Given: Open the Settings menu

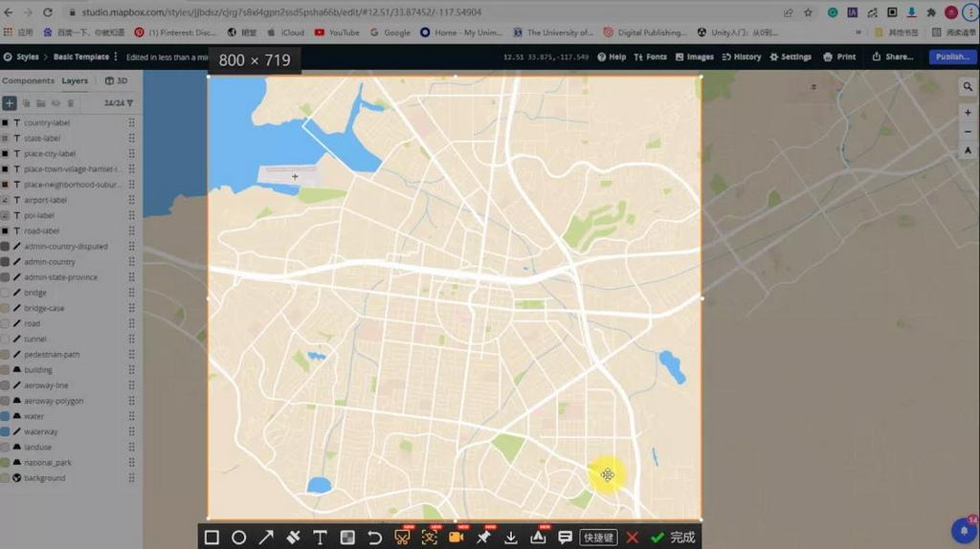Looking at the screenshot, I should click(791, 57).
